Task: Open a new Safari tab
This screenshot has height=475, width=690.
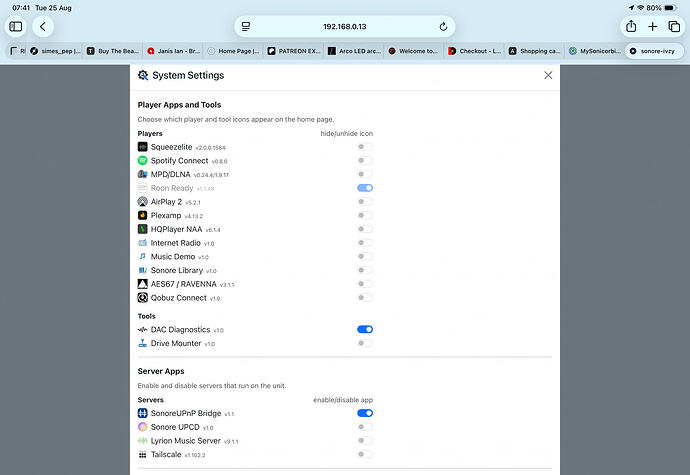Action: pyautogui.click(x=653, y=26)
